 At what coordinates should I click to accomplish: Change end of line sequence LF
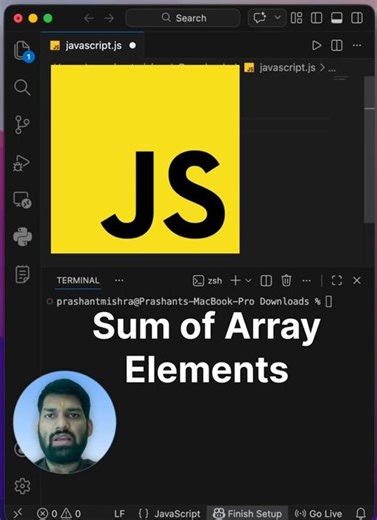(x=119, y=513)
